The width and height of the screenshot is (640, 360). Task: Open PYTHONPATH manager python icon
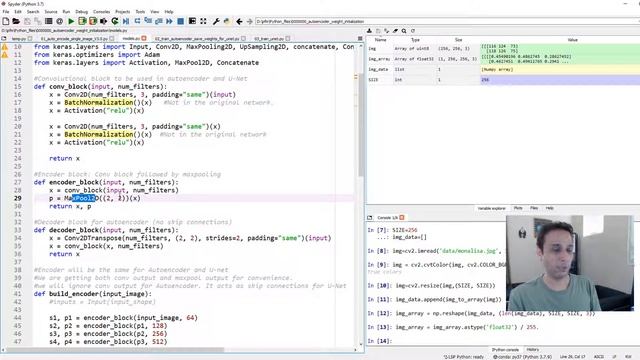[x=227, y=21]
